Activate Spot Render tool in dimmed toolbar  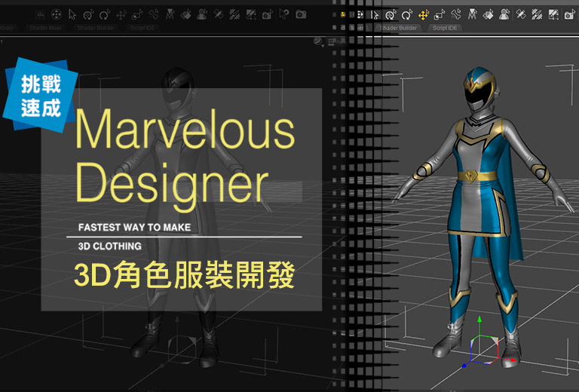(268, 15)
